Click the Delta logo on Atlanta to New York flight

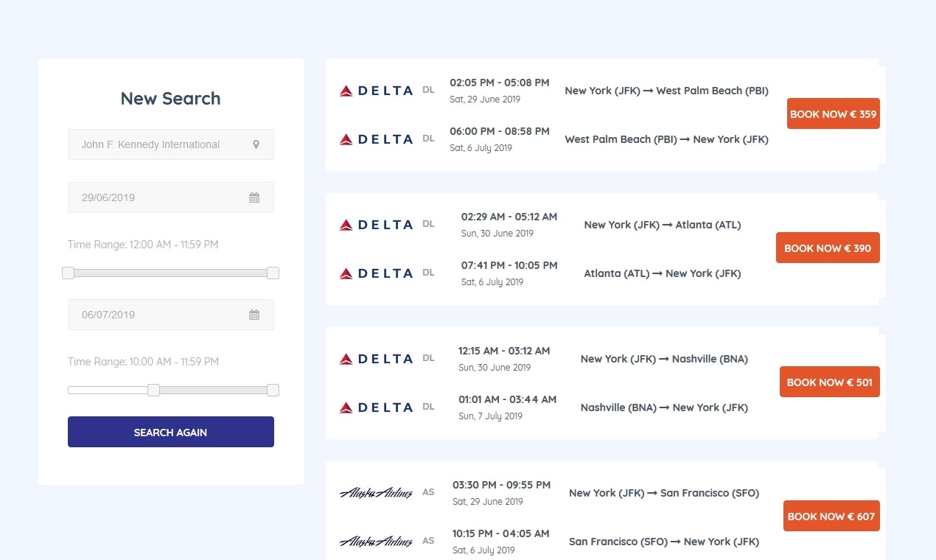[376, 273]
